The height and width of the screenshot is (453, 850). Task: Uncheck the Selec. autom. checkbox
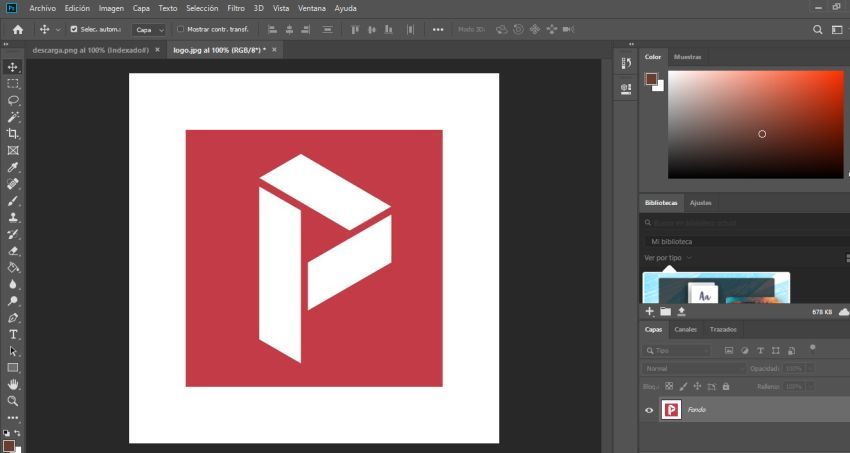click(x=74, y=29)
